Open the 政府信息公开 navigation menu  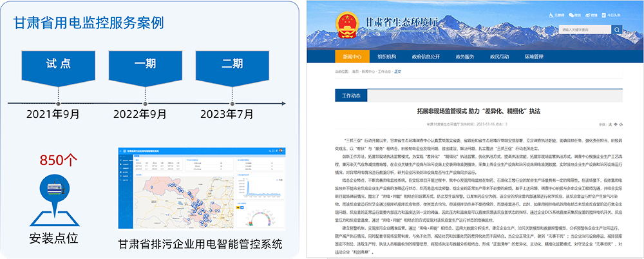click(426, 57)
